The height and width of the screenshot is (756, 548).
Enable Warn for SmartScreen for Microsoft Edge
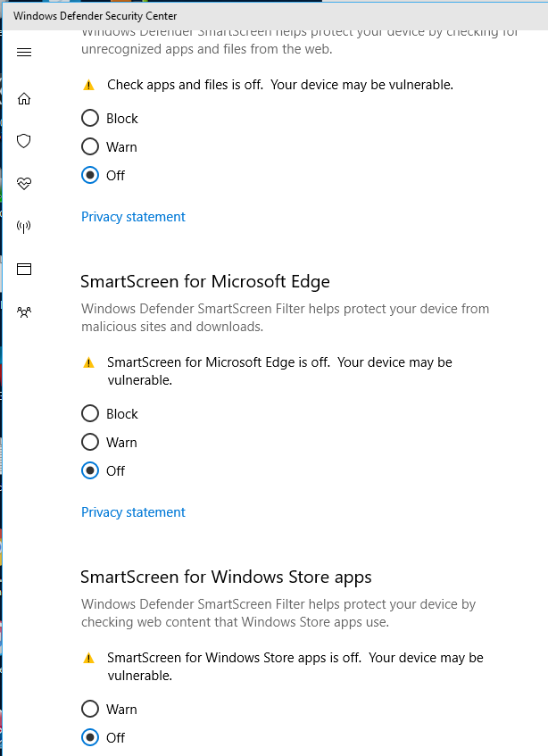(90, 442)
